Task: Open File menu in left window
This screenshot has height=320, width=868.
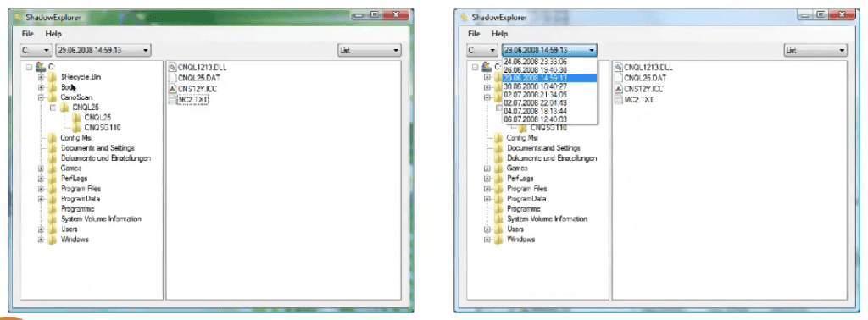Action: tap(27, 34)
